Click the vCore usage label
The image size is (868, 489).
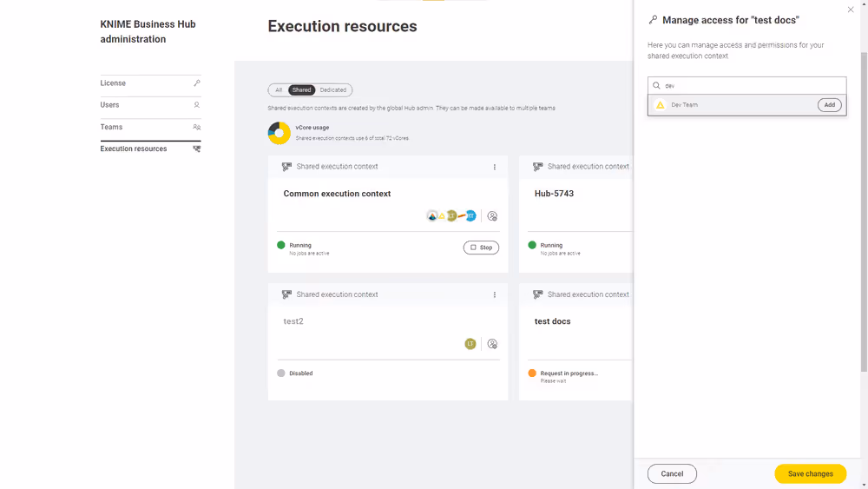(312, 128)
